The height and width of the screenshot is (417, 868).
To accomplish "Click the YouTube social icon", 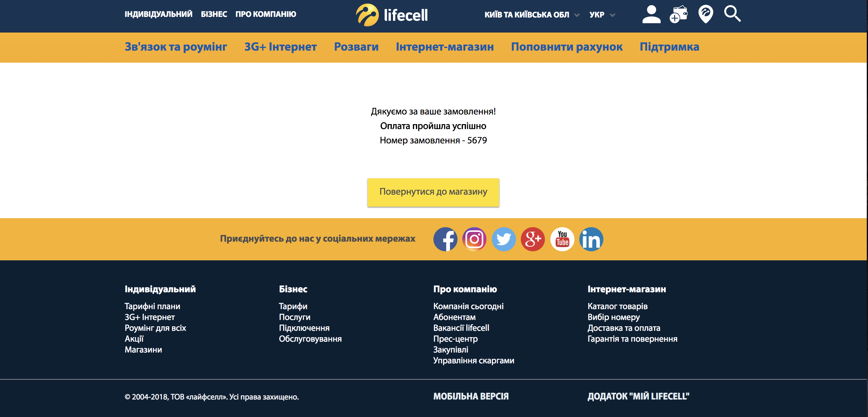I will pyautogui.click(x=562, y=239).
